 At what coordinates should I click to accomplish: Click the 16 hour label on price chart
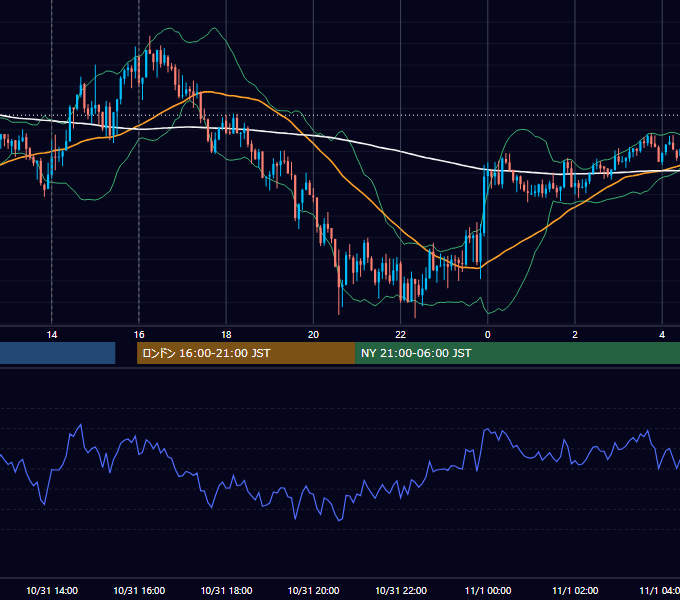click(139, 335)
